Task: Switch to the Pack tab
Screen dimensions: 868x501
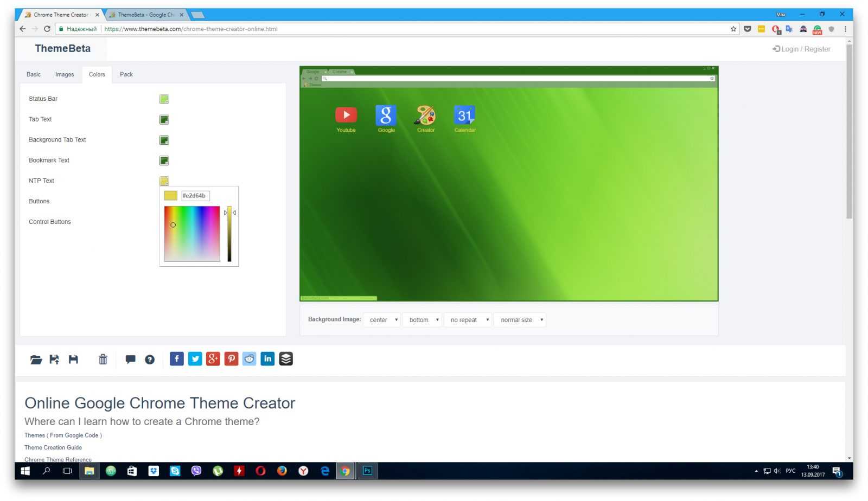Action: pyautogui.click(x=126, y=74)
